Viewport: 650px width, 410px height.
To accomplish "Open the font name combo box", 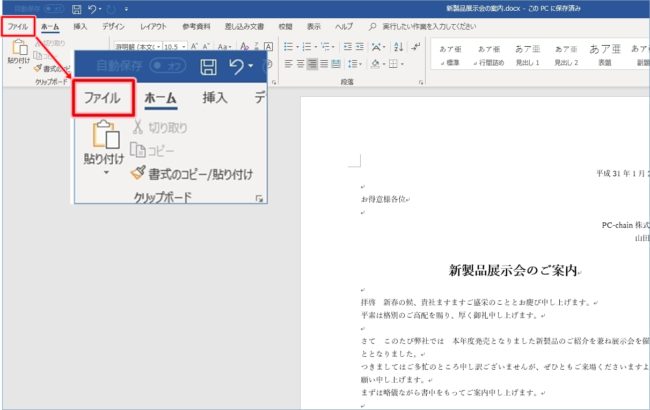I will (x=138, y=47).
